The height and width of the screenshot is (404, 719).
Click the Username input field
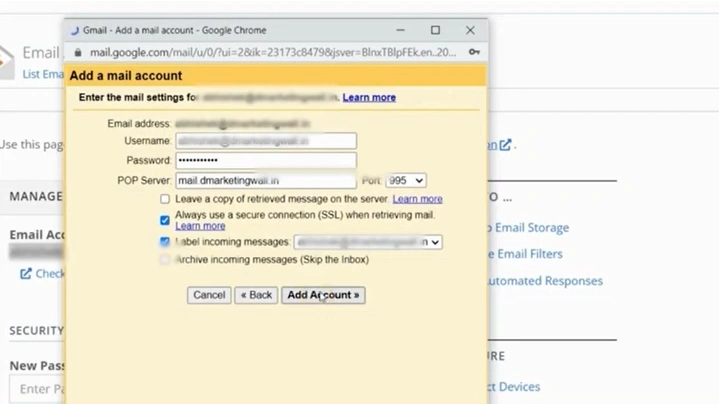pyautogui.click(x=266, y=141)
